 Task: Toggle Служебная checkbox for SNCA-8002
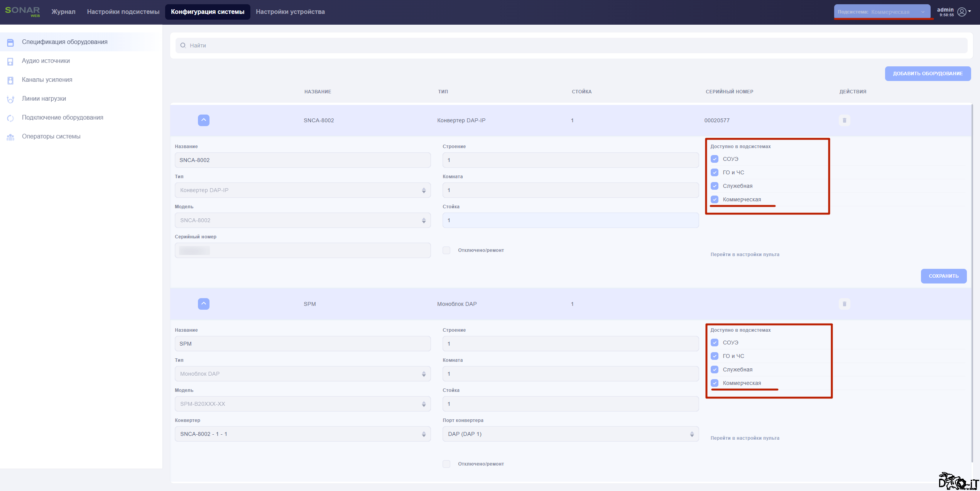pyautogui.click(x=715, y=186)
